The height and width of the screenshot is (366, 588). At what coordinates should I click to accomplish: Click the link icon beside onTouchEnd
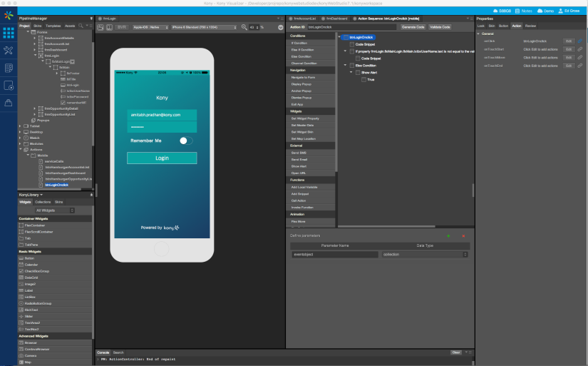coord(579,66)
